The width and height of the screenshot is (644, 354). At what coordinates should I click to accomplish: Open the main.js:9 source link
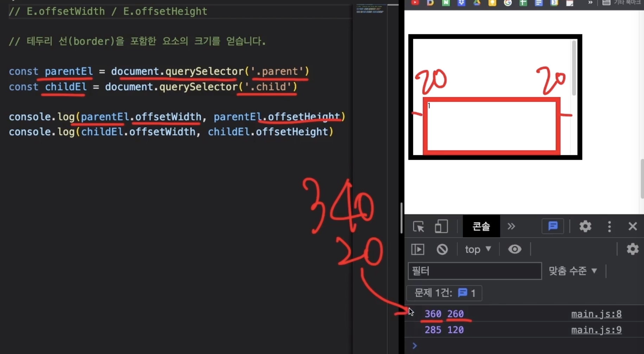tap(596, 330)
